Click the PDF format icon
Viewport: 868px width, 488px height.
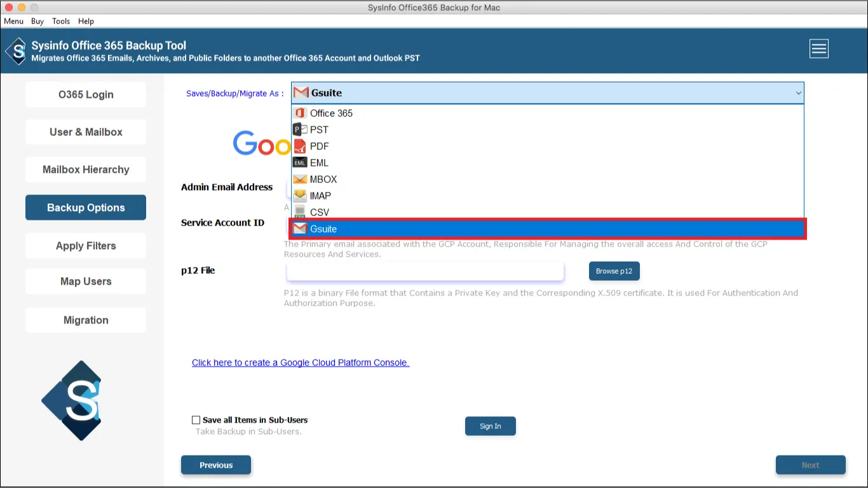[x=300, y=146]
